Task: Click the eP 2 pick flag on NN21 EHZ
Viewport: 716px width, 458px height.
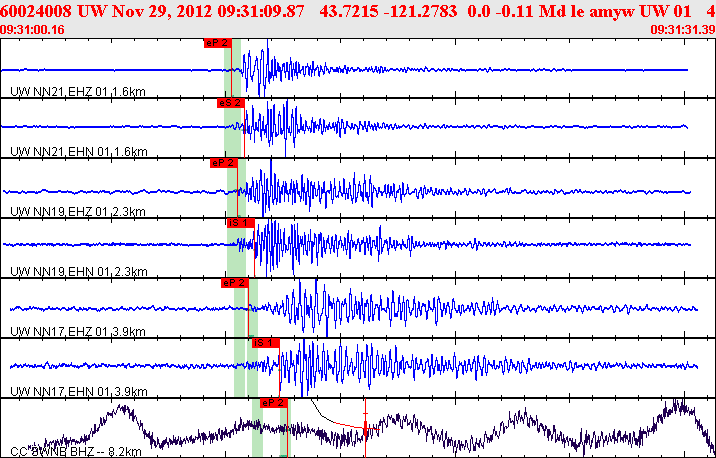Action: pyautogui.click(x=218, y=43)
